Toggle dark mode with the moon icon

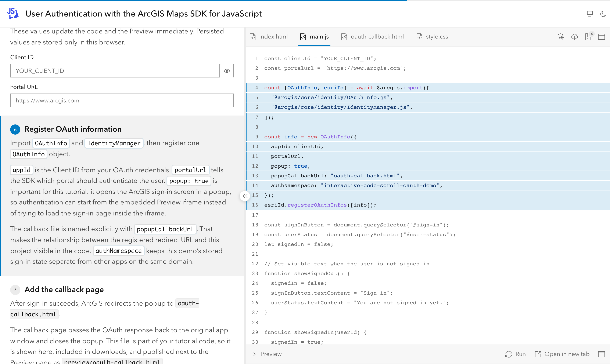point(603,14)
